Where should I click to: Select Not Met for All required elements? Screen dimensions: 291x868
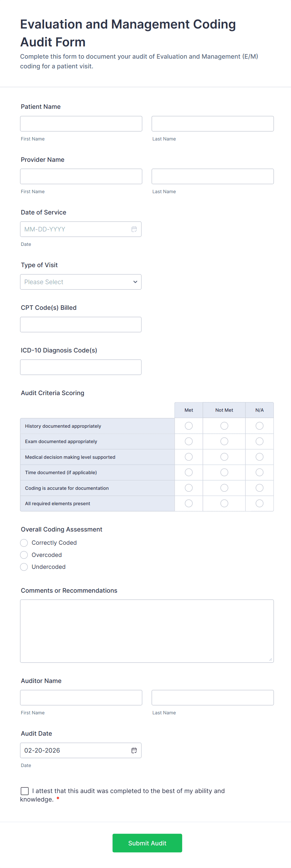[224, 503]
